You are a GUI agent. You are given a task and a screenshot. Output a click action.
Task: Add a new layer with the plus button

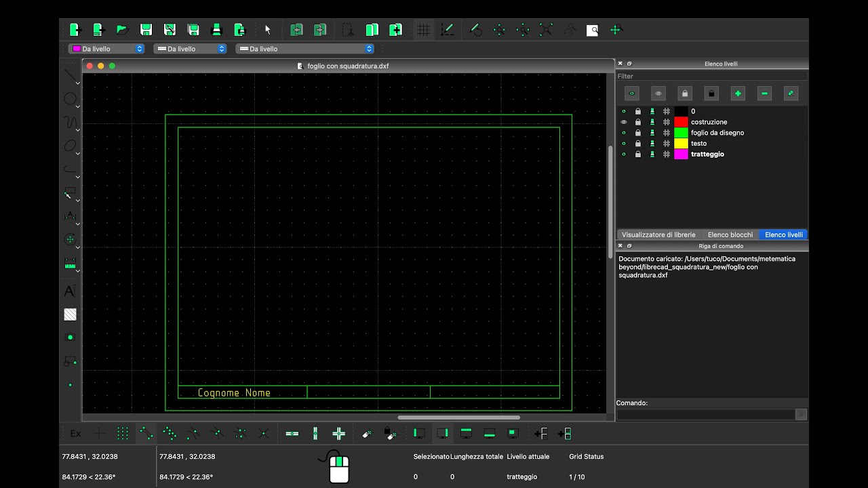click(738, 94)
